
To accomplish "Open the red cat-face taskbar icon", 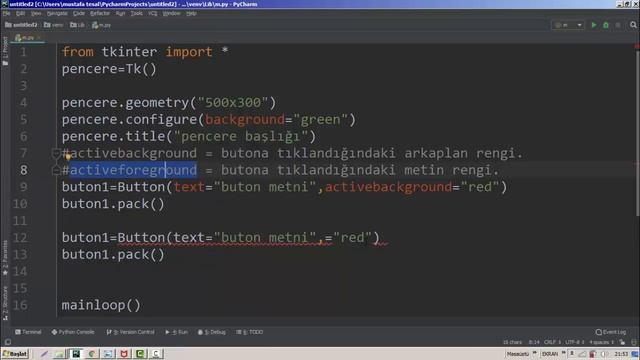I will (124, 353).
